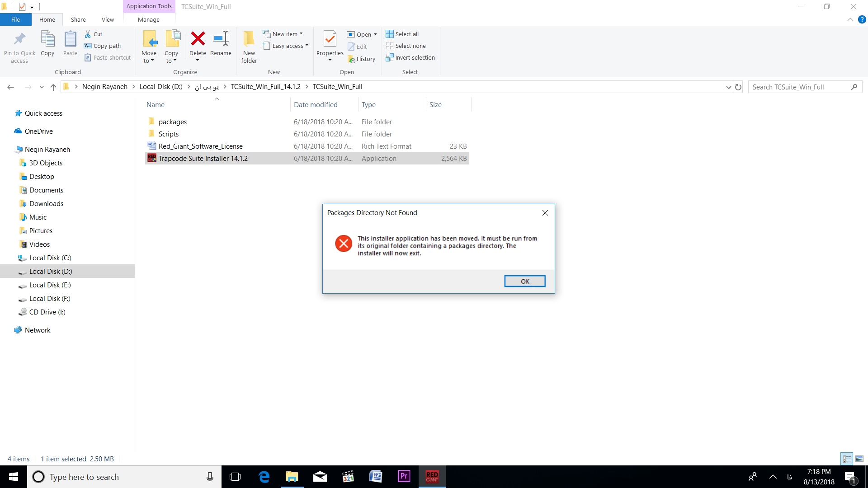This screenshot has height=488, width=868.
Task: Expand the Copy to dropdown arrow
Action: click(x=175, y=61)
